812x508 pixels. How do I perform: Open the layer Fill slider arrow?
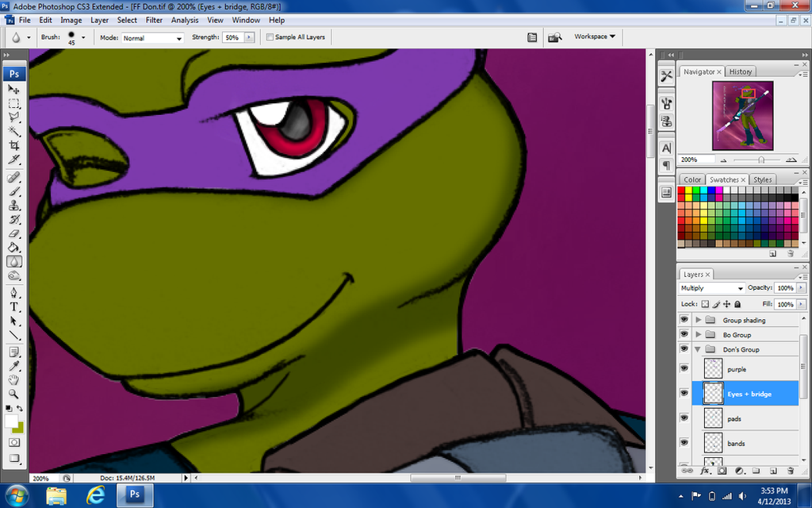click(x=801, y=304)
